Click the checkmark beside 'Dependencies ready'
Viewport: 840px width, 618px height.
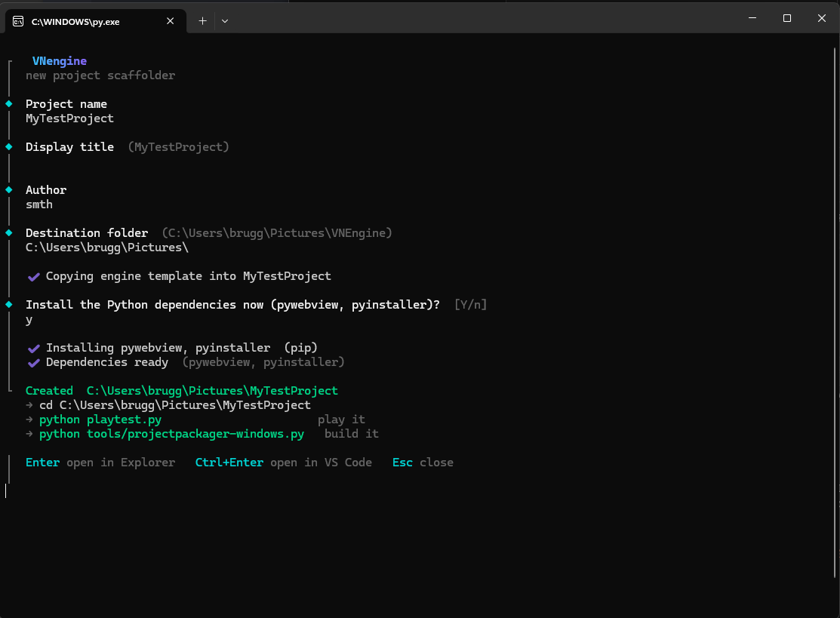click(x=34, y=363)
